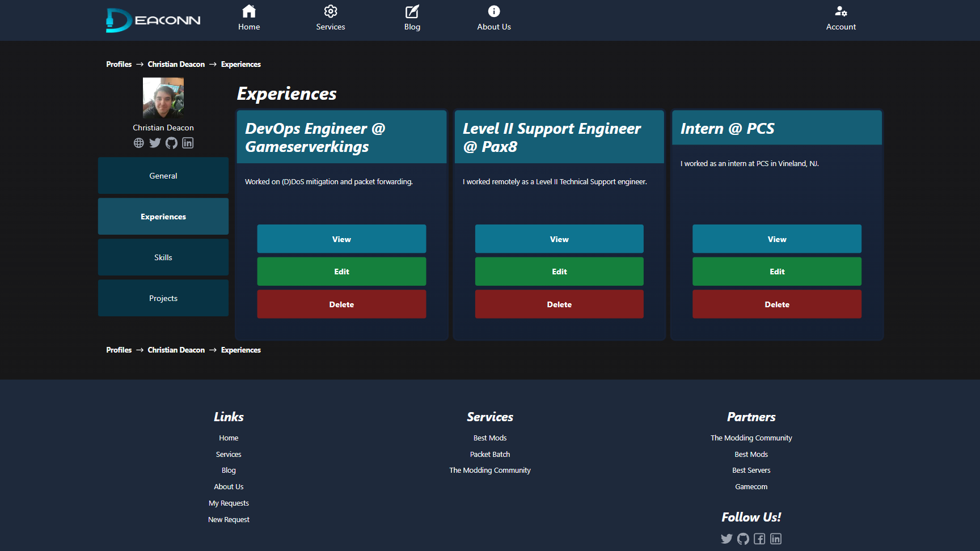Edit the DevOps Engineer @ Gameserverkings experience
Viewport: 980px width, 551px height.
[341, 272]
